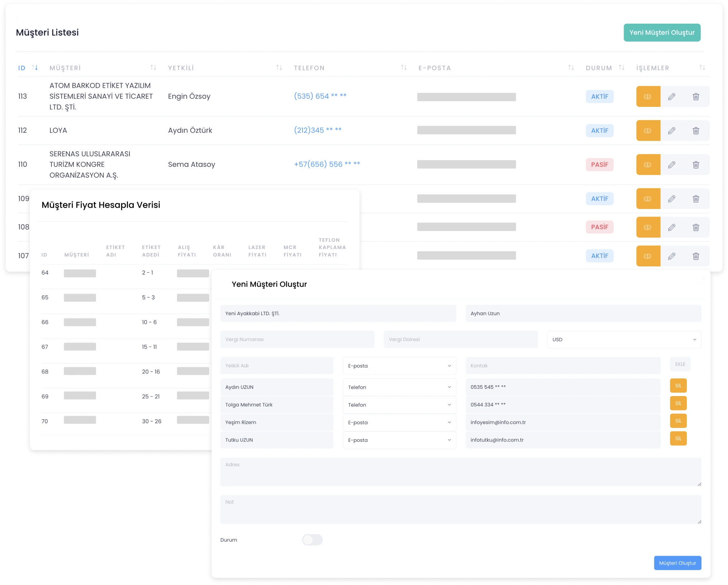Viewport: 728px width, 585px height.
Task: Open Telefon dropdown for Aydın UZUN
Action: point(399,387)
